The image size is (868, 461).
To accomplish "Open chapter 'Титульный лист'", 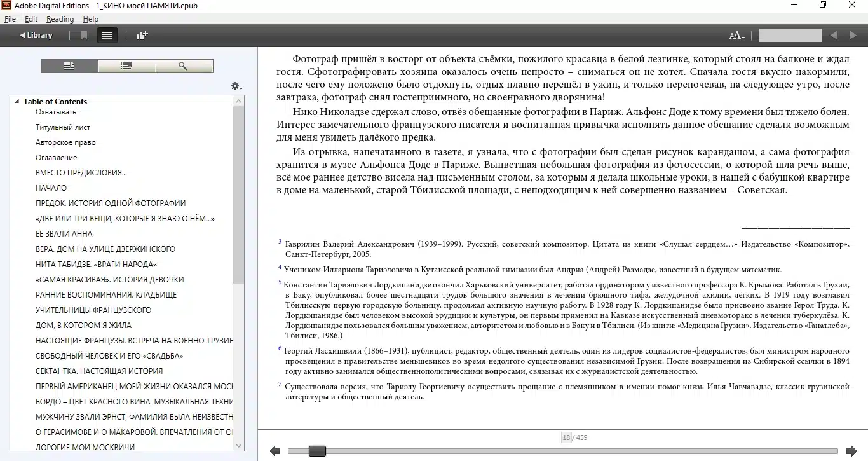I will point(63,127).
